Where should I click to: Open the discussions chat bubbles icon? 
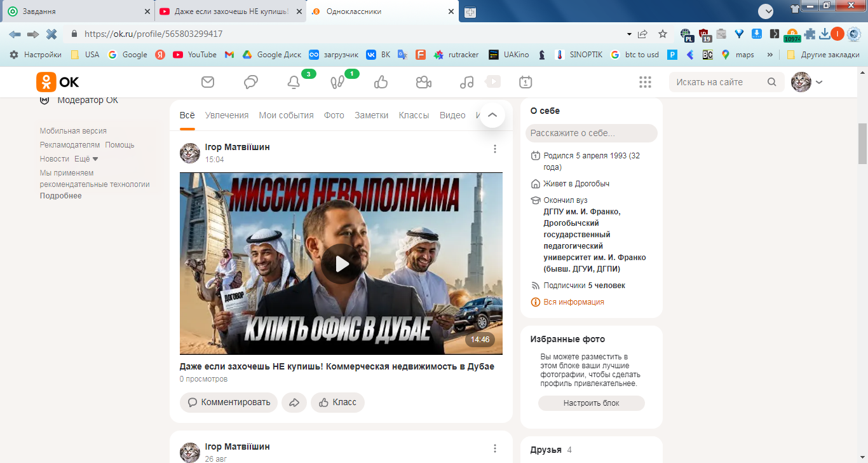(251, 82)
